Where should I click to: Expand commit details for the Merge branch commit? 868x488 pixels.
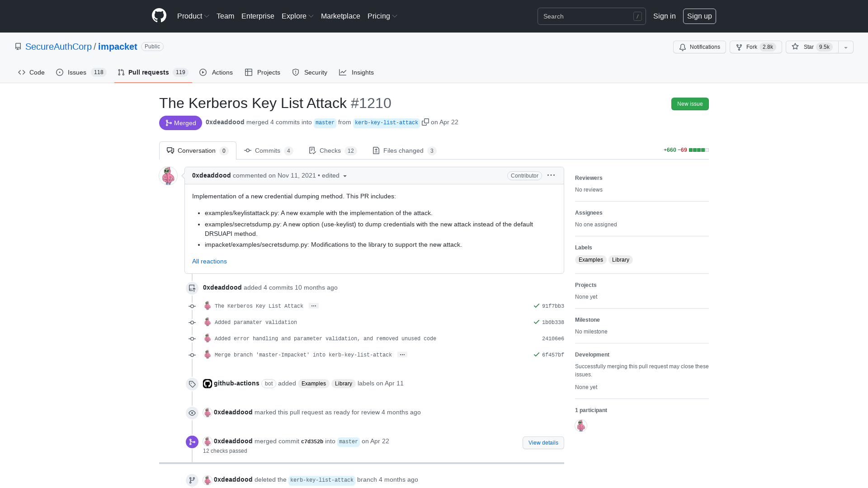402,355
